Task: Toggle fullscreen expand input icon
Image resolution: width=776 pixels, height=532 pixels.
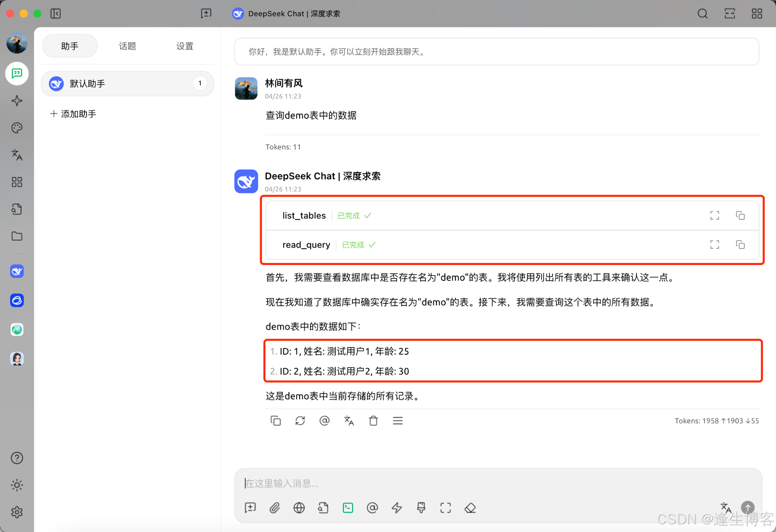Action: click(x=445, y=508)
